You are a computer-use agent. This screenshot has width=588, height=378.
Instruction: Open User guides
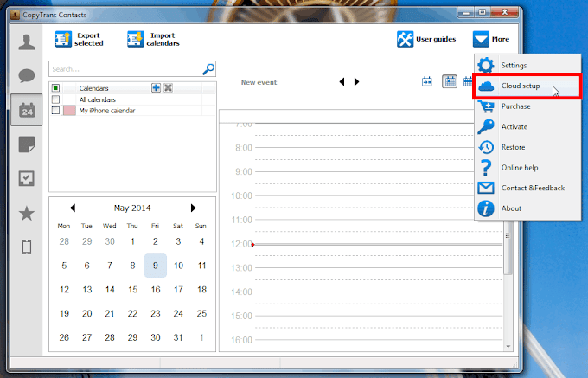tap(426, 39)
